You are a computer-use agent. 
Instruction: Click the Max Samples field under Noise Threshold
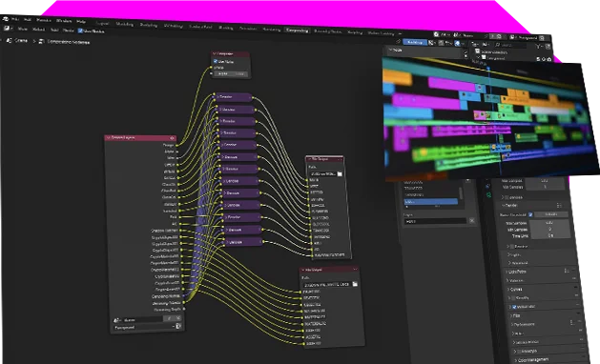549,222
